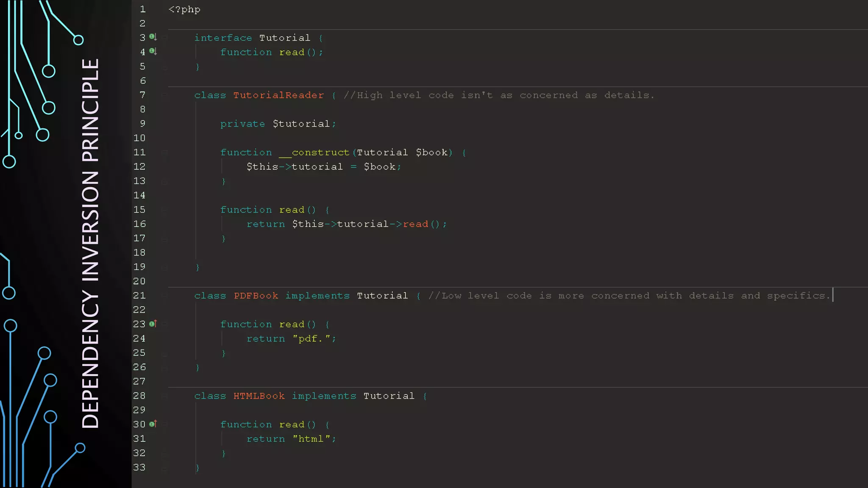Click the 'interface' keyword on line 3

point(223,38)
